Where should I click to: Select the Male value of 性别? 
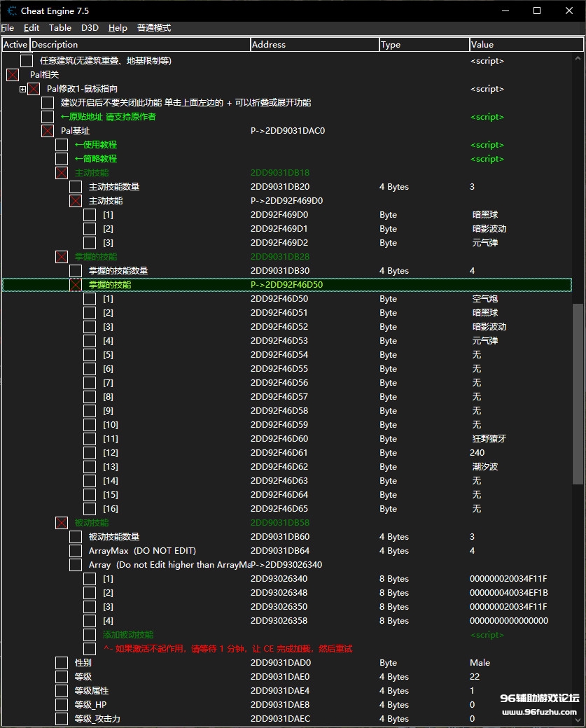[480, 663]
